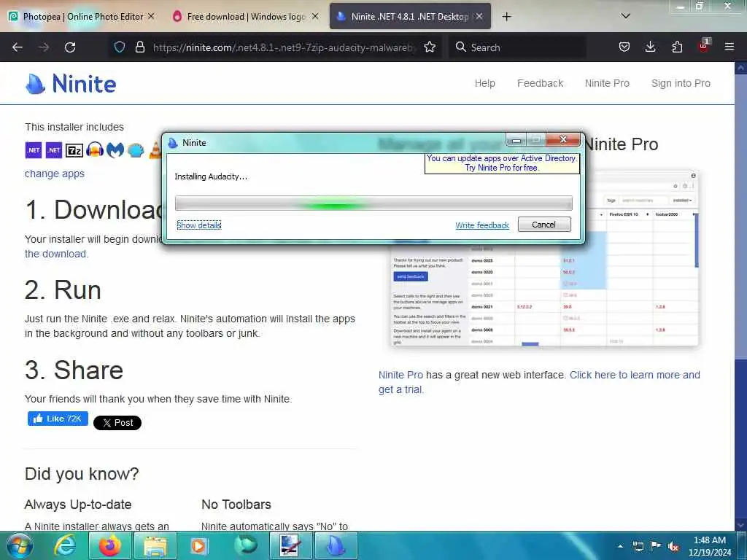Click the tracking protection shield icon
Viewport: 747px width, 560px height.
[120, 47]
